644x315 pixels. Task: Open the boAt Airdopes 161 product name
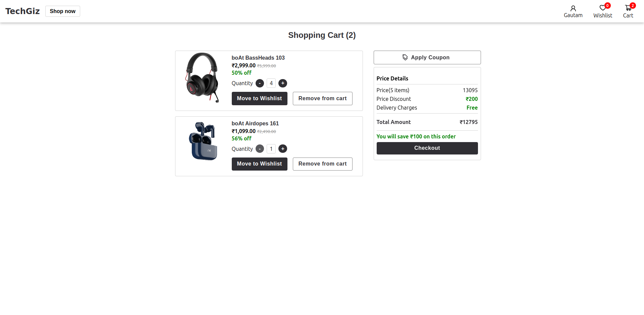[255, 123]
